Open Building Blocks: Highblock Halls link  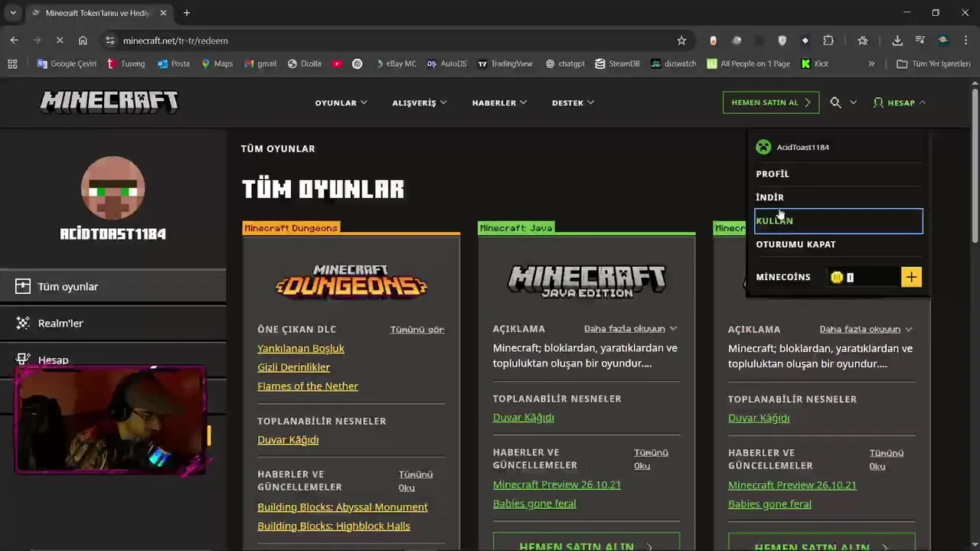tap(334, 526)
